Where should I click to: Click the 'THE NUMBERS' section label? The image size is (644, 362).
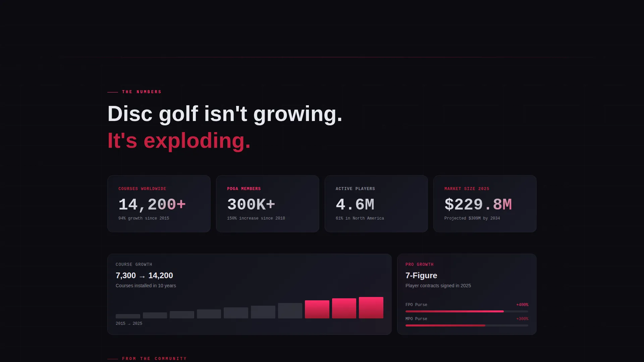coord(142,92)
